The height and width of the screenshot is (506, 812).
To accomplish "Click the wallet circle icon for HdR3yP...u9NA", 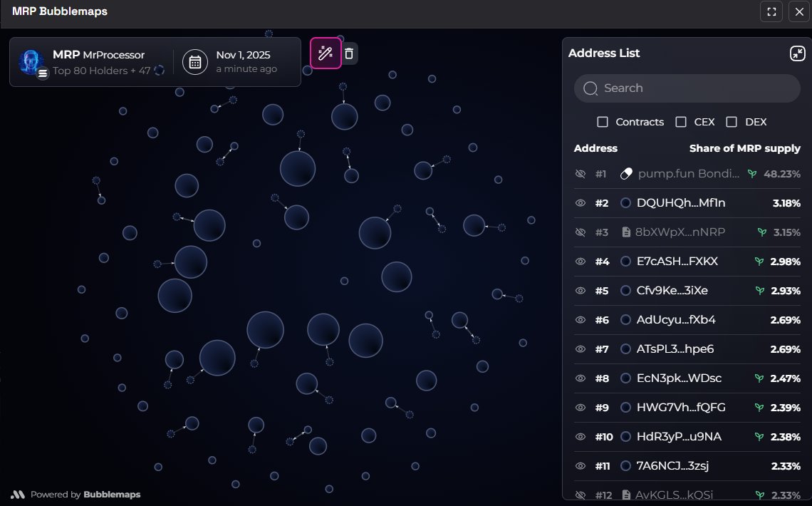I will tap(625, 437).
